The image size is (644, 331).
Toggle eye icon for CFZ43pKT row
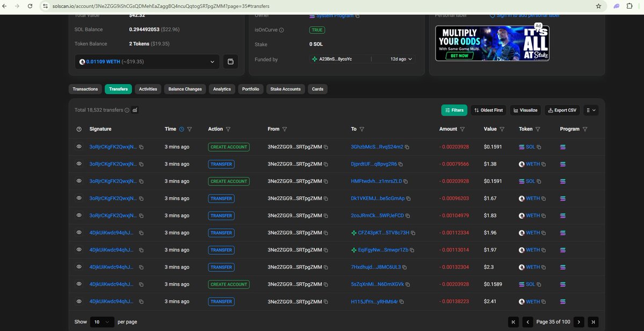[79, 233]
